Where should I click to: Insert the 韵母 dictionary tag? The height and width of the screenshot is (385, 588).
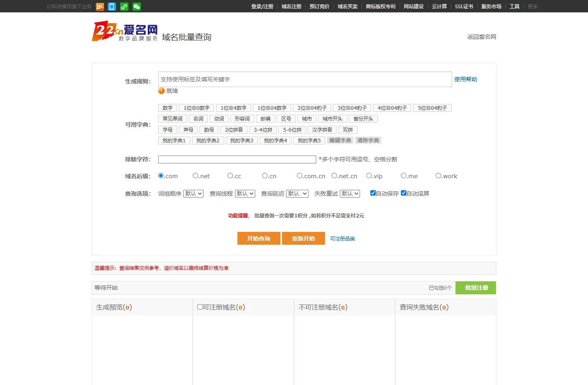[x=209, y=130]
